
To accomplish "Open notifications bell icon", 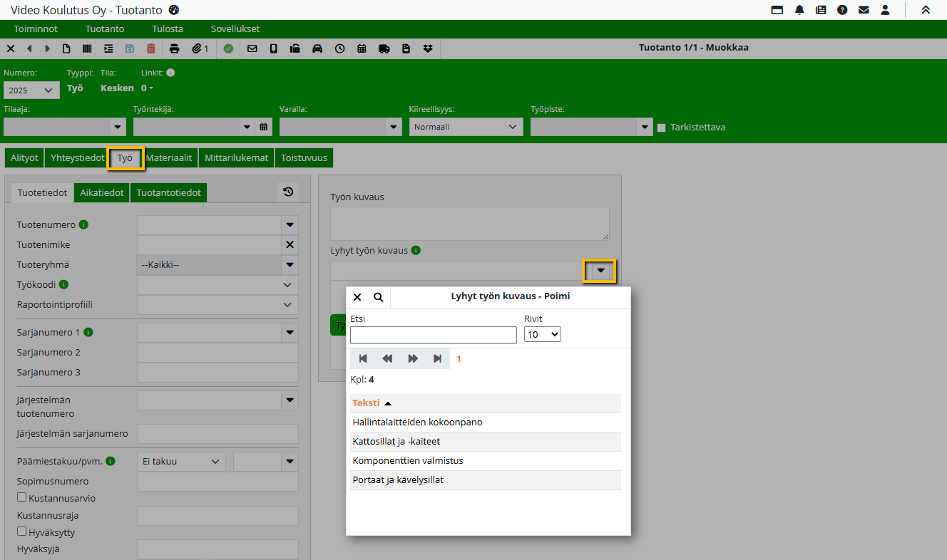I will pos(799,10).
